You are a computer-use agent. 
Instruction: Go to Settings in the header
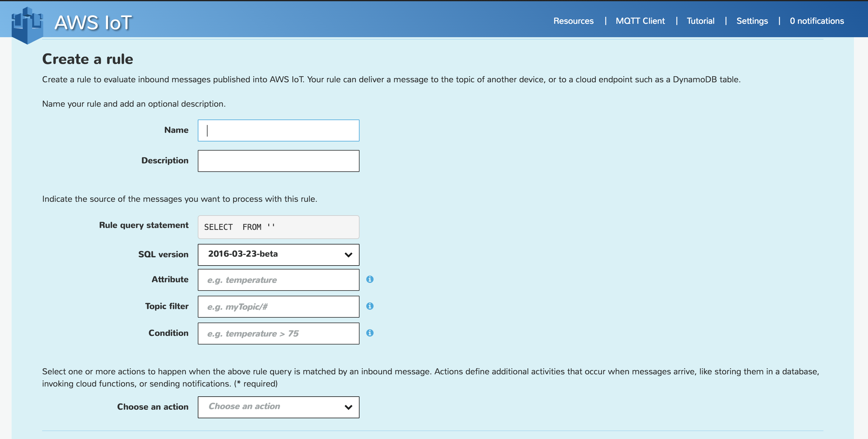pyautogui.click(x=752, y=21)
